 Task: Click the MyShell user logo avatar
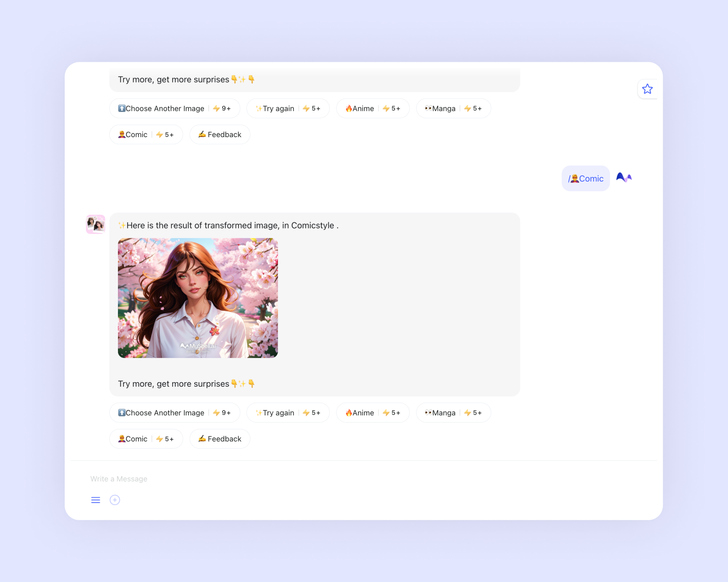(624, 178)
